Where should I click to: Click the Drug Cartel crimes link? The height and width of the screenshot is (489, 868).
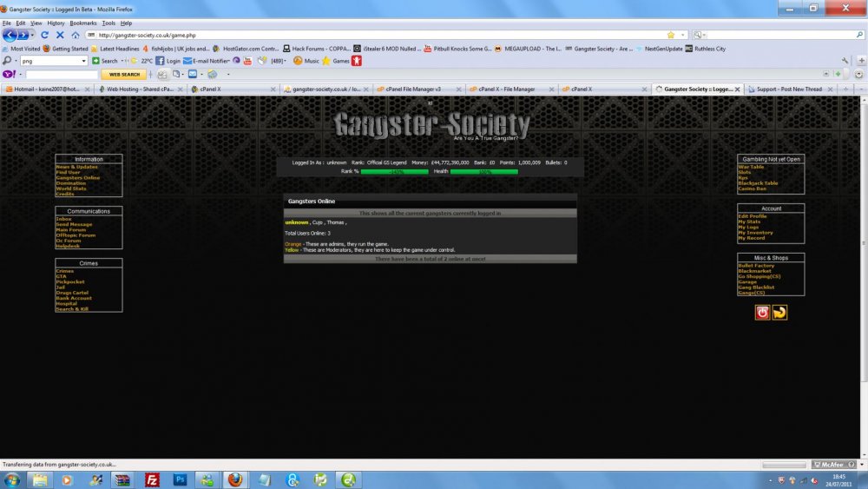[73, 293]
